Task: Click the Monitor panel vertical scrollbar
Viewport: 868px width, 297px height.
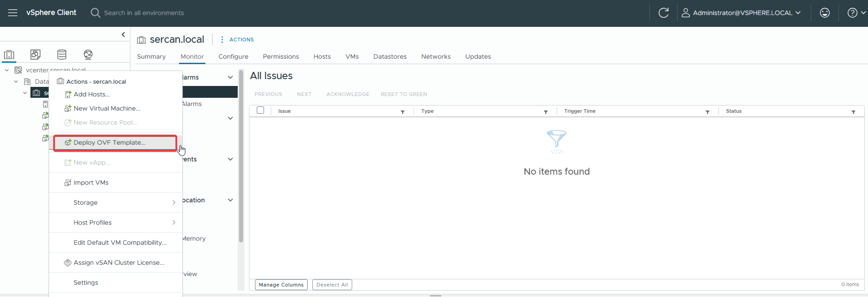Action: click(241, 155)
